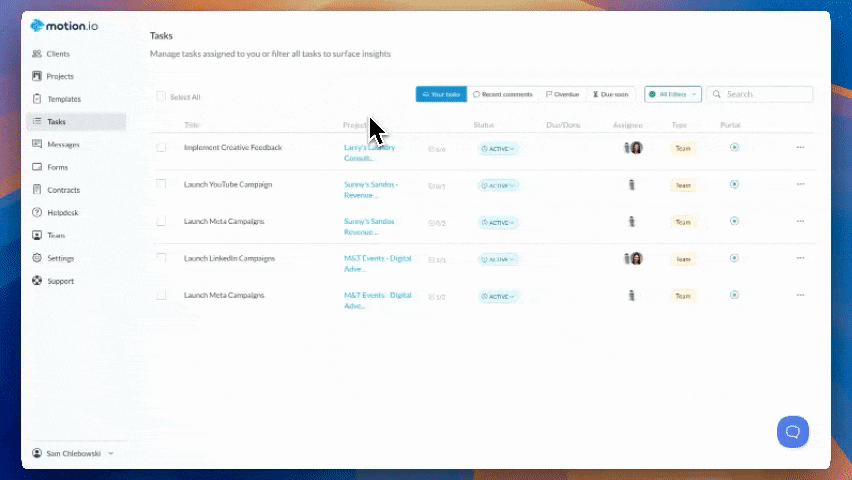Screen dimensions: 852x480
Task: Check the Select All checkbox
Action: click(161, 96)
